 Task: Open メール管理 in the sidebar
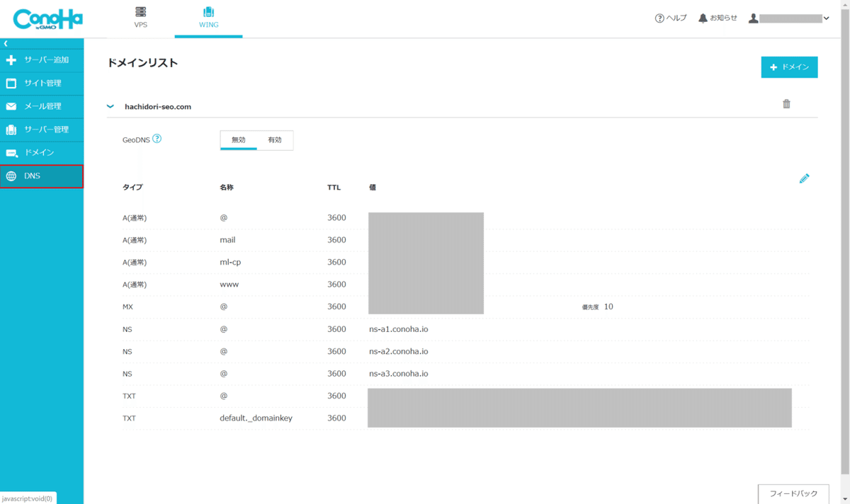point(42,106)
